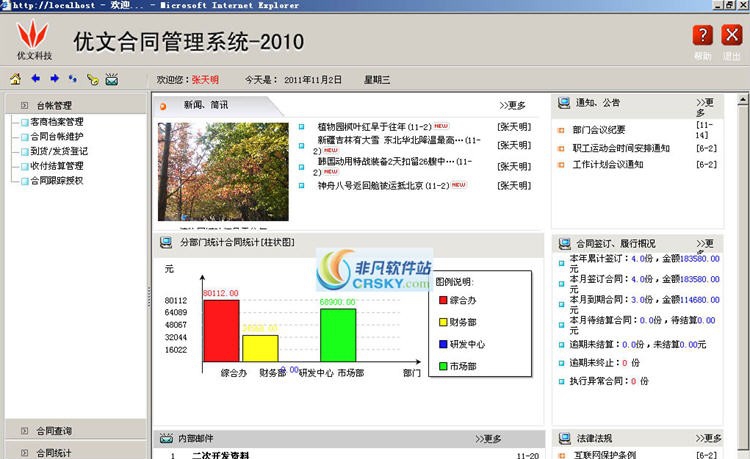Click the blue dots refresh icon
This screenshot has width=750, height=459.
point(73,79)
